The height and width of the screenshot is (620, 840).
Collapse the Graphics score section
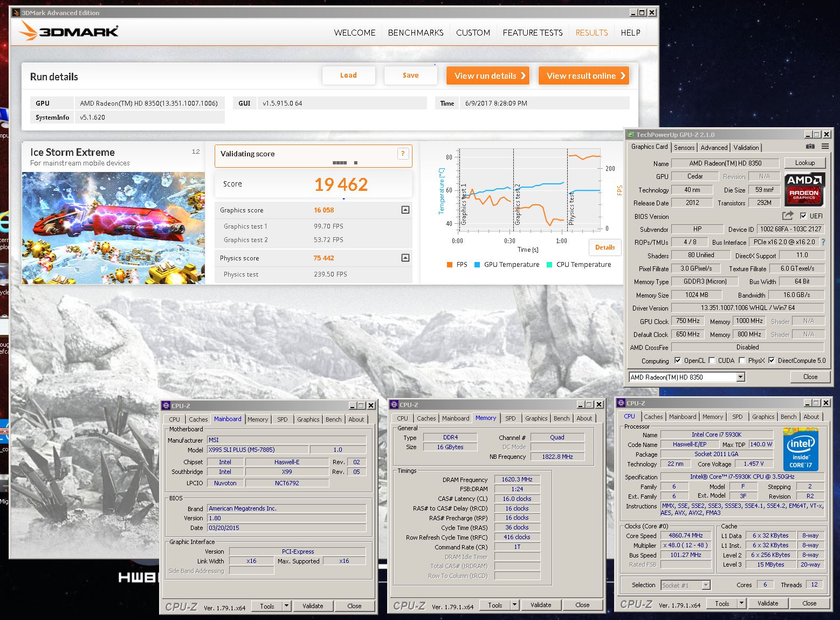pyautogui.click(x=405, y=210)
